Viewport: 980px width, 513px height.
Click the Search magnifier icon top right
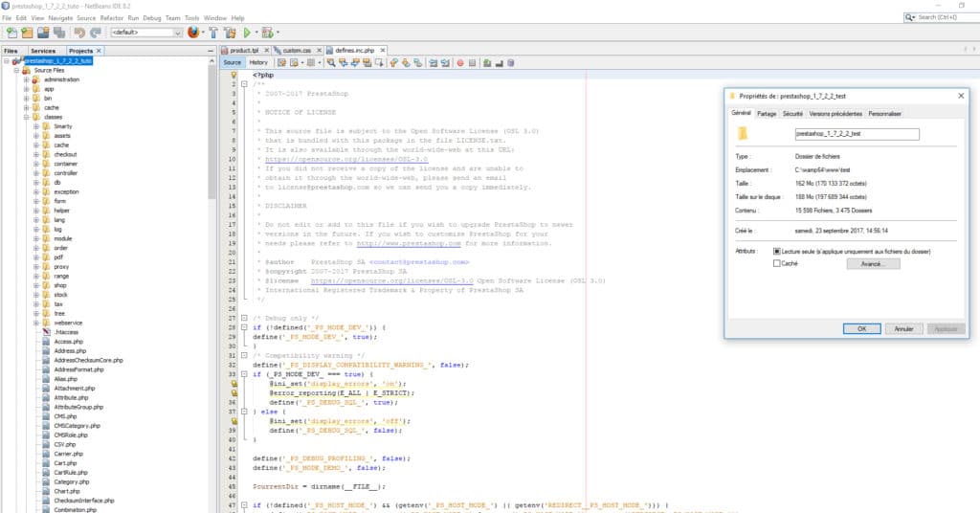click(909, 17)
